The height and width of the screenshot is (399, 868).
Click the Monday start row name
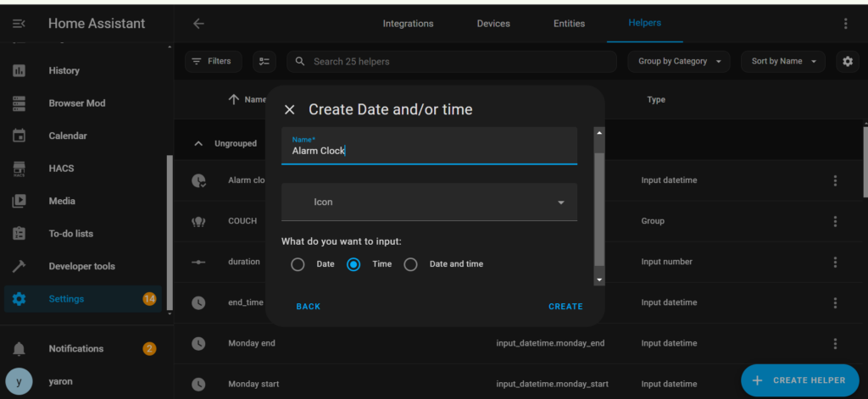pyautogui.click(x=253, y=384)
